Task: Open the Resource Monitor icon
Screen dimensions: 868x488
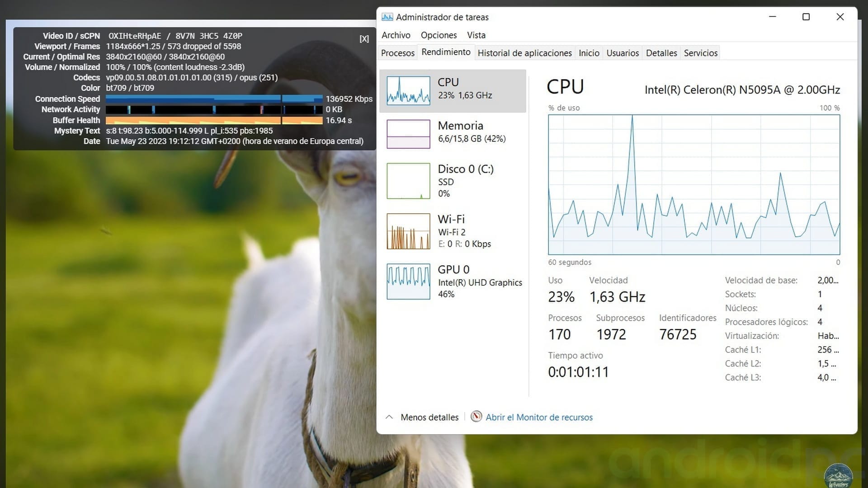Action: tap(476, 417)
